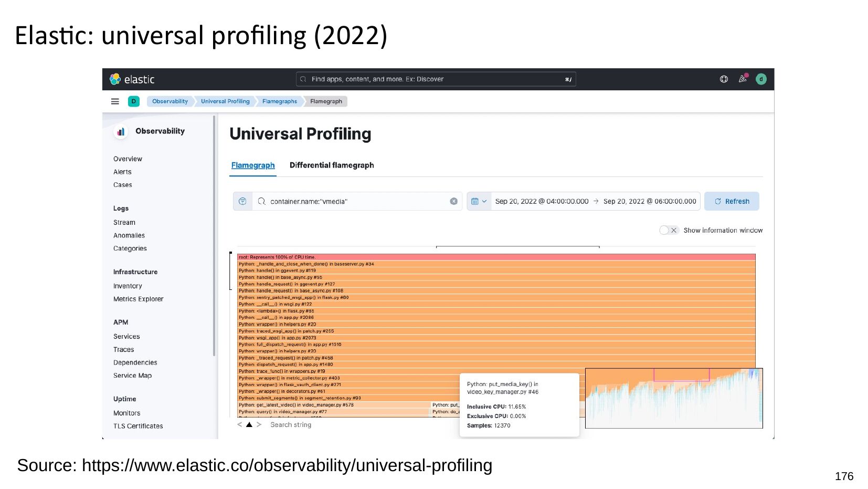Click the end date Sep 20 06:00
The width and height of the screenshot is (868, 489).
[650, 201]
